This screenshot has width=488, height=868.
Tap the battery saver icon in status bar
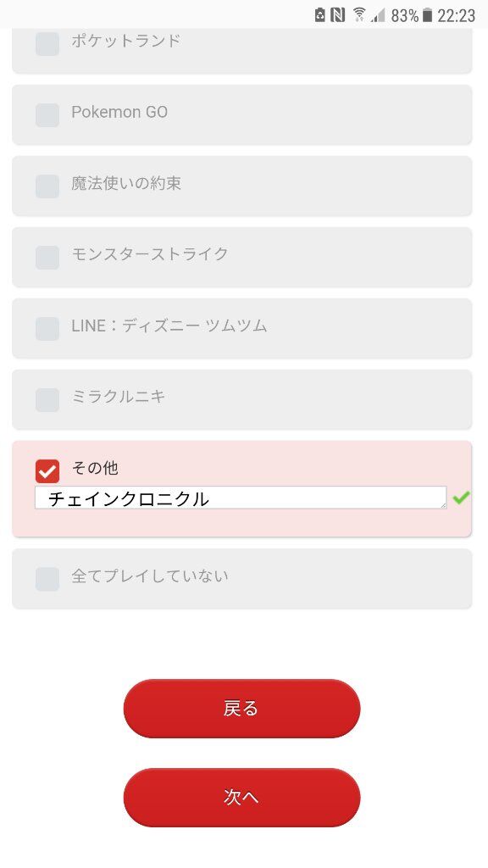(319, 15)
